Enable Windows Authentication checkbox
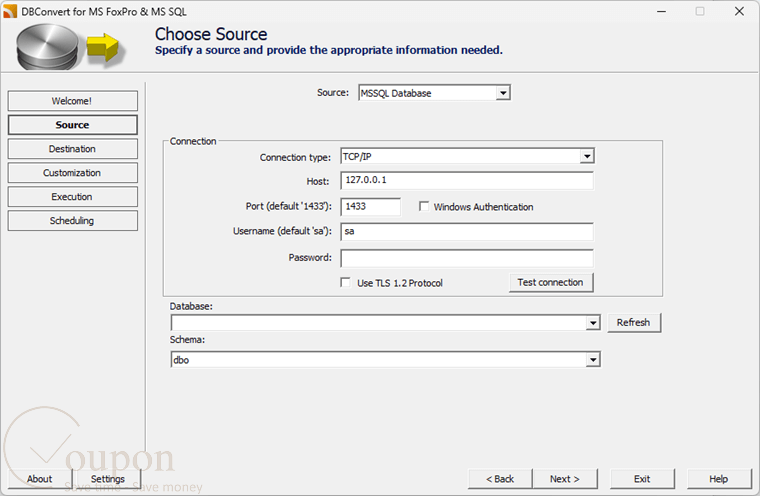 click(424, 207)
